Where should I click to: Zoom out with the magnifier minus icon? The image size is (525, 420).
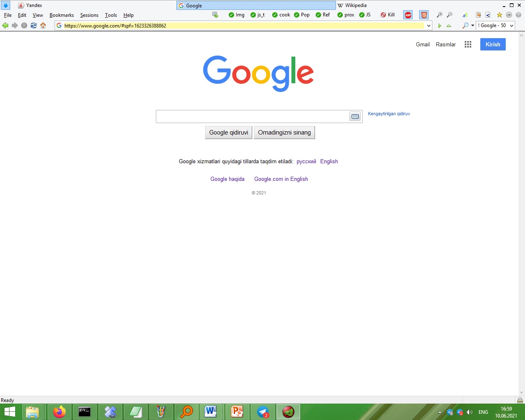coord(450,15)
